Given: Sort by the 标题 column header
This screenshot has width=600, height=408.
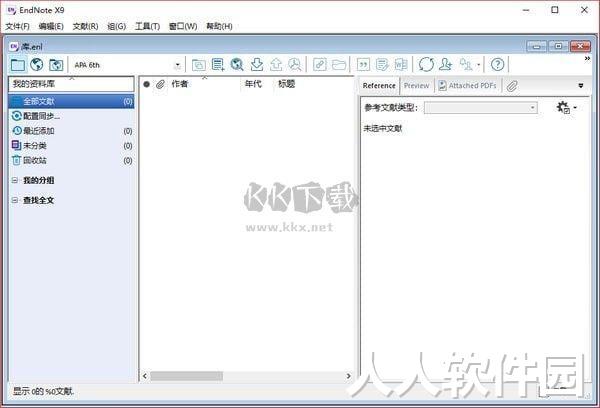Looking at the screenshot, I should tap(287, 84).
